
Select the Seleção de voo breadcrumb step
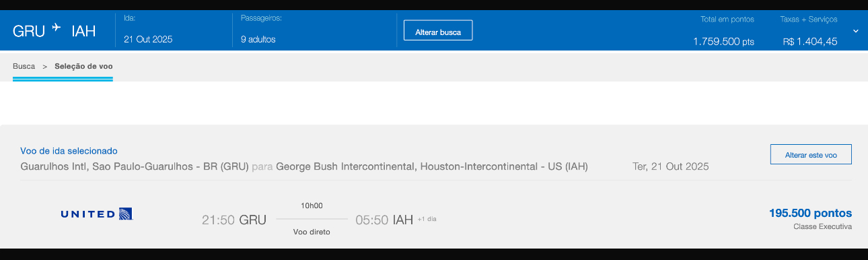[x=83, y=67]
